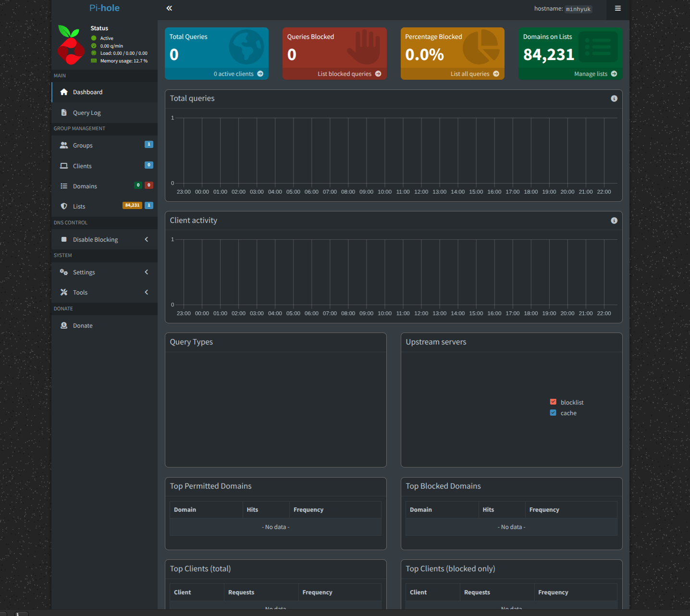Image resolution: width=690 pixels, height=616 pixels.
Task: Click info icon on Client activity panel
Action: (614, 221)
